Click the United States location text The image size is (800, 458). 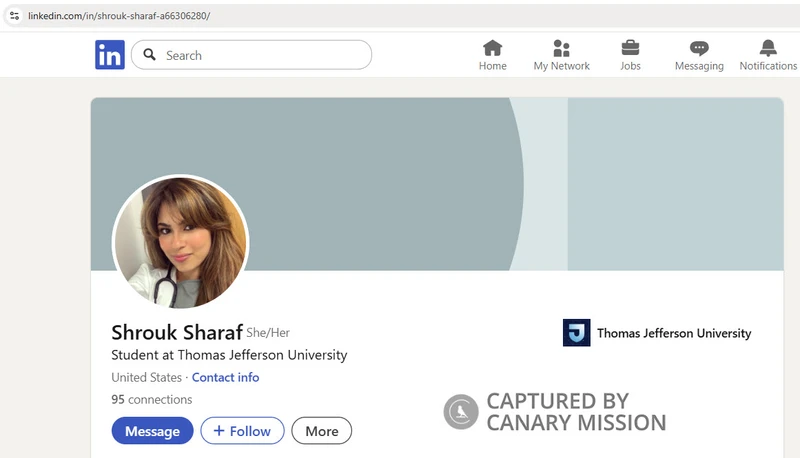[x=146, y=377]
